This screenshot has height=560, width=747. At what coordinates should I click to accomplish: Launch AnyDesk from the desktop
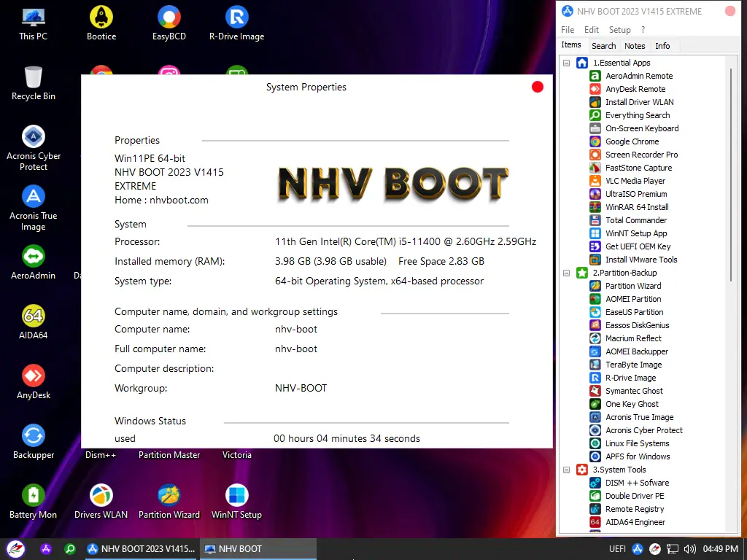point(34,382)
